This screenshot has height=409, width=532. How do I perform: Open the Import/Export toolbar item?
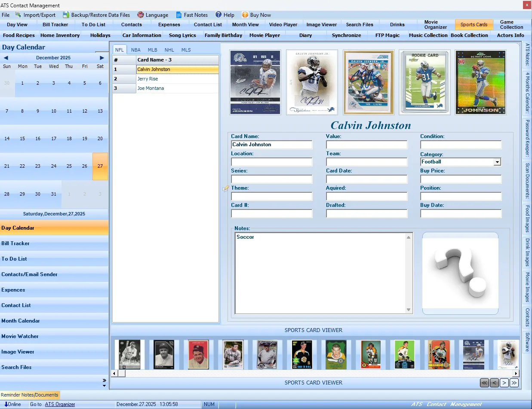[35, 15]
